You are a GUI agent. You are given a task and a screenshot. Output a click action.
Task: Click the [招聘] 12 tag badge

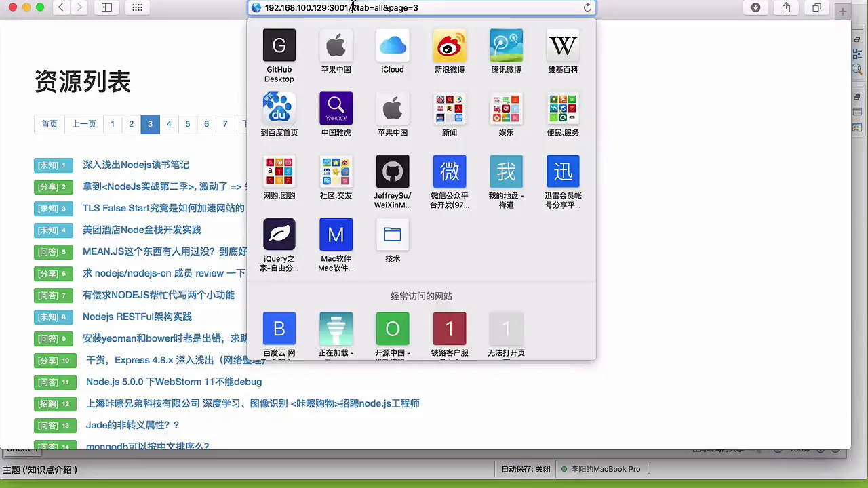pos(55,404)
